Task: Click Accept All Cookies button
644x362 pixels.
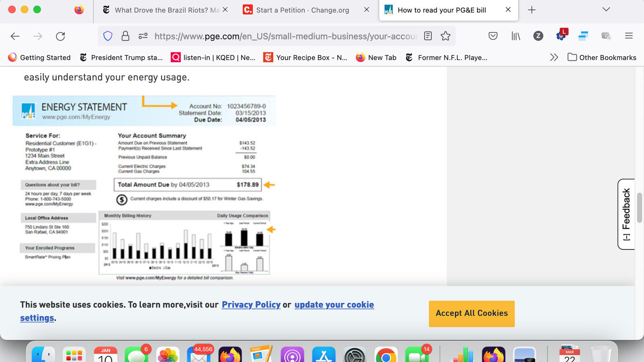Action: (471, 313)
